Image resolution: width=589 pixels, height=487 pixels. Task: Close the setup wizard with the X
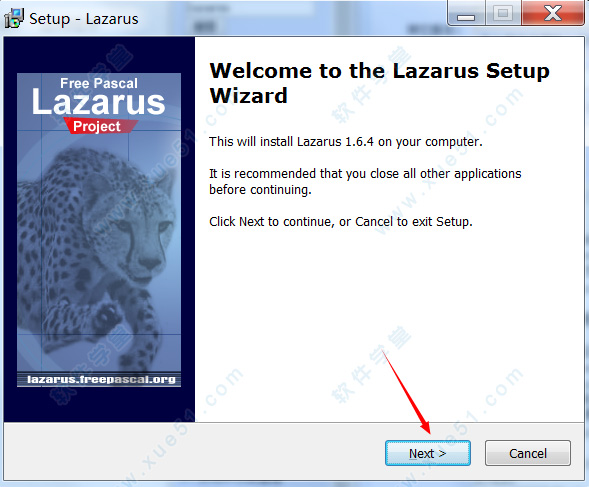(553, 14)
